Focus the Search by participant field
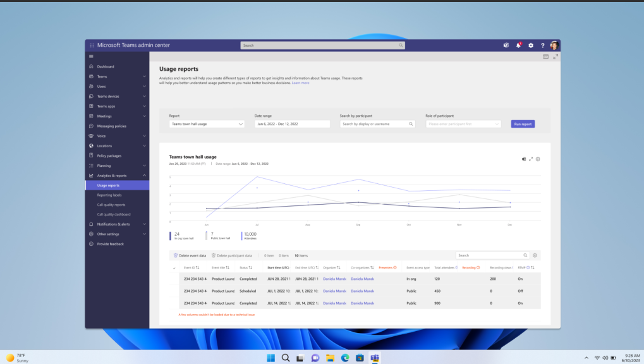This screenshot has height=364, width=644. click(377, 124)
